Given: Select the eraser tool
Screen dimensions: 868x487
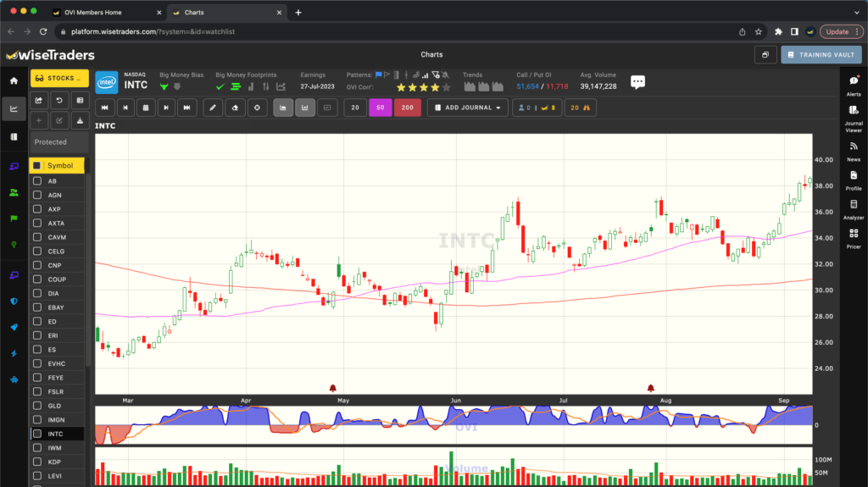Looking at the screenshot, I should click(x=235, y=108).
